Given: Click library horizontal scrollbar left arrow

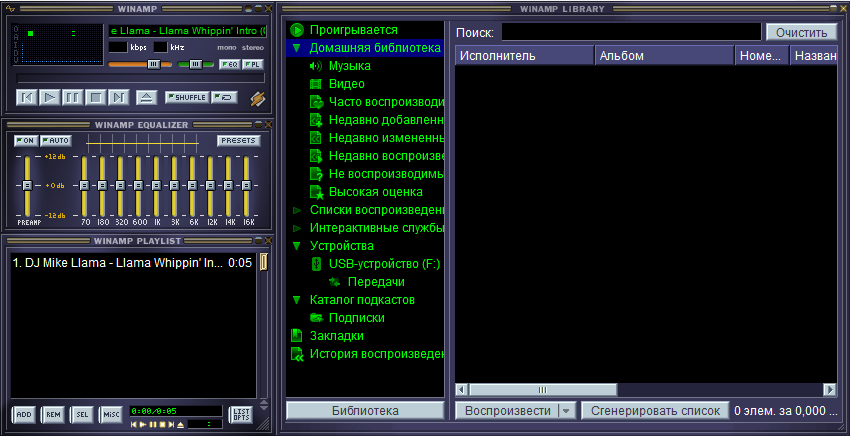Looking at the screenshot, I should coord(462,390).
